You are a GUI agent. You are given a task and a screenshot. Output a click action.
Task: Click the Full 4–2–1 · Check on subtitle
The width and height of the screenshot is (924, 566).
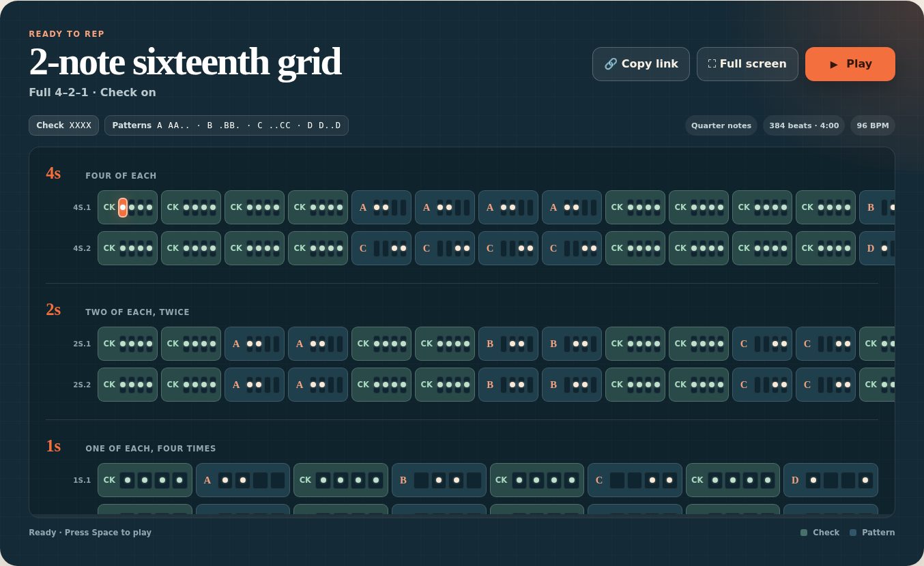pyautogui.click(x=92, y=92)
